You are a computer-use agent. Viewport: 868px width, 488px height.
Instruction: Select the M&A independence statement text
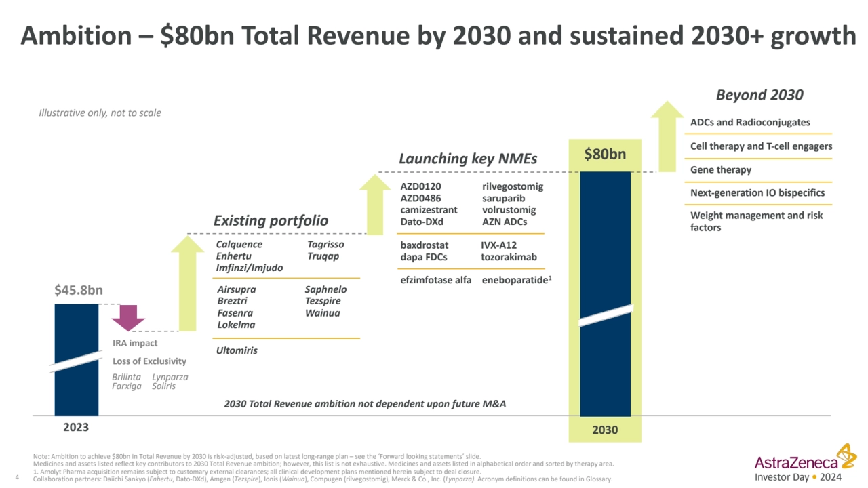click(x=365, y=404)
